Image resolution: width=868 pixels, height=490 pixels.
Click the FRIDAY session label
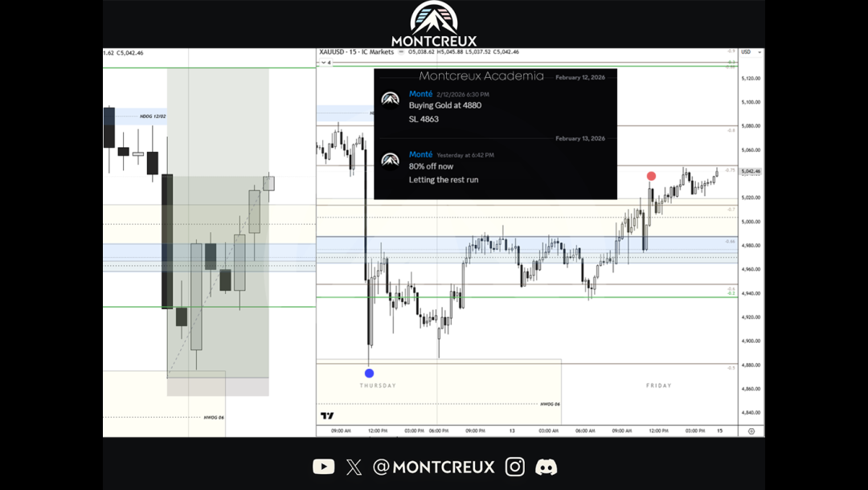(x=659, y=386)
